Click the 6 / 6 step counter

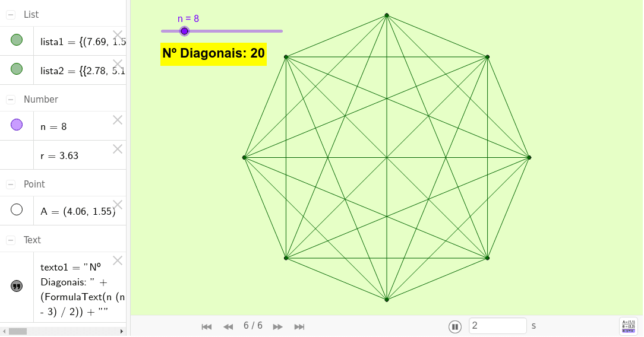pos(253,326)
